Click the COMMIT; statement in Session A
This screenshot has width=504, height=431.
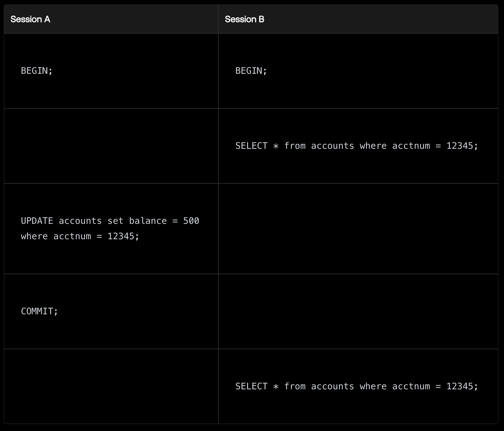coord(39,311)
